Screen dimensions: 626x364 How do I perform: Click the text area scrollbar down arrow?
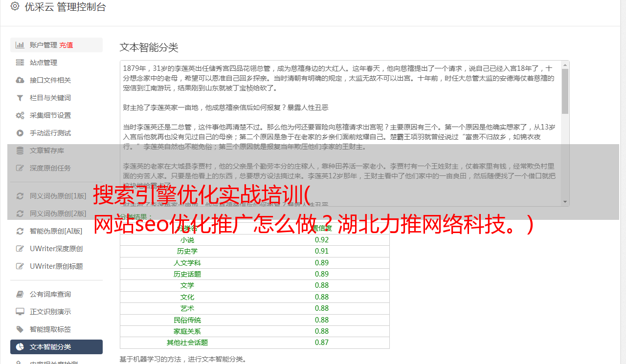[x=565, y=202]
